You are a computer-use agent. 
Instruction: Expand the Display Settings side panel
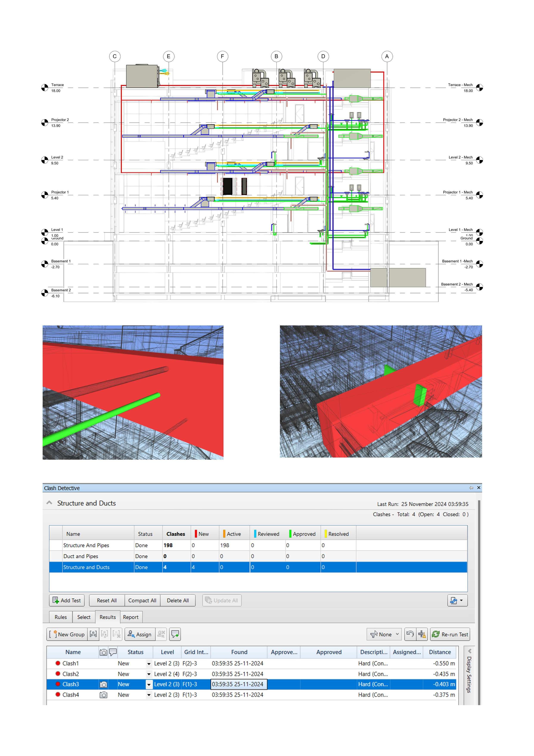pyautogui.click(x=470, y=651)
